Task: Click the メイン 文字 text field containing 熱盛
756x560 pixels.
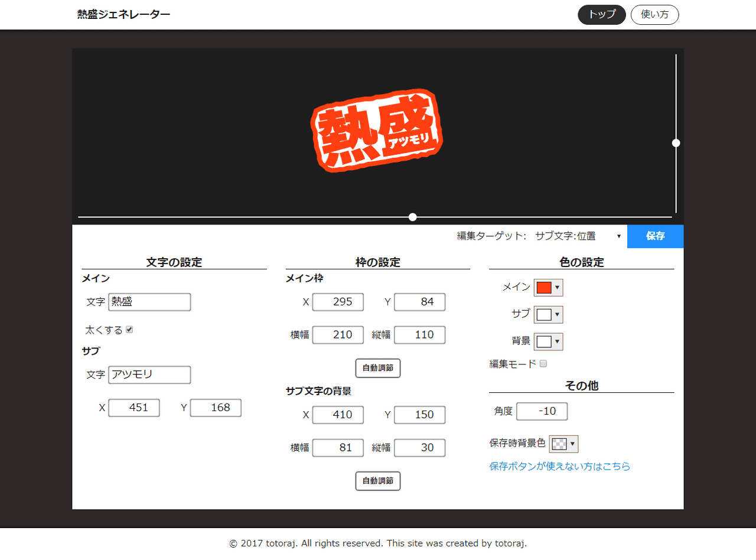Action: tap(149, 302)
